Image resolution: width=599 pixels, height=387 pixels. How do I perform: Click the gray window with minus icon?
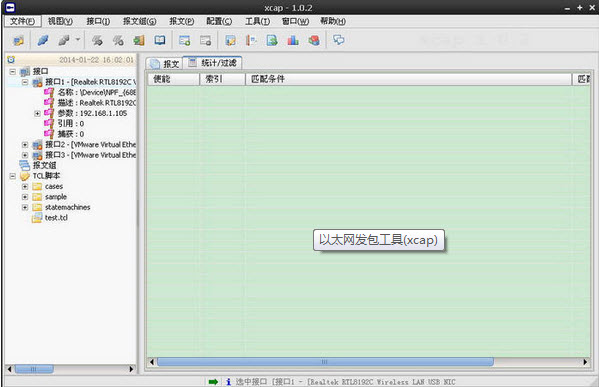pos(206,40)
